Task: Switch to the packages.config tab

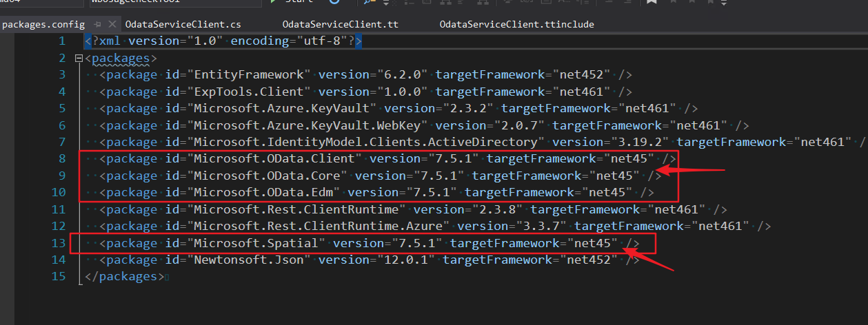Action: point(43,24)
